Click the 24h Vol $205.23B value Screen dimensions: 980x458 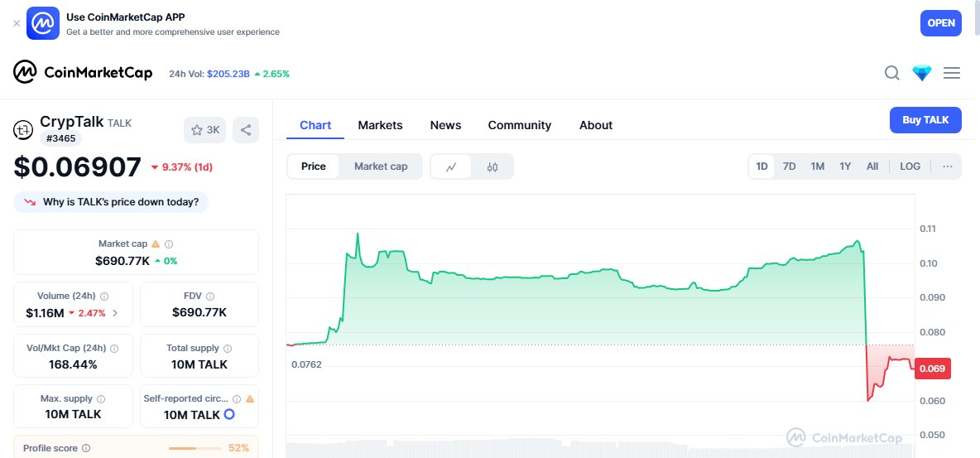click(228, 74)
